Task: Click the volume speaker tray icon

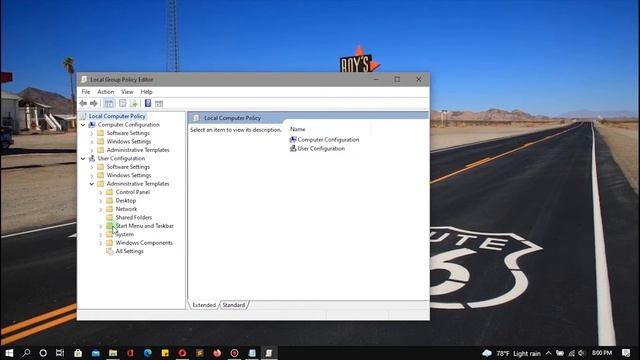Action: point(581,353)
